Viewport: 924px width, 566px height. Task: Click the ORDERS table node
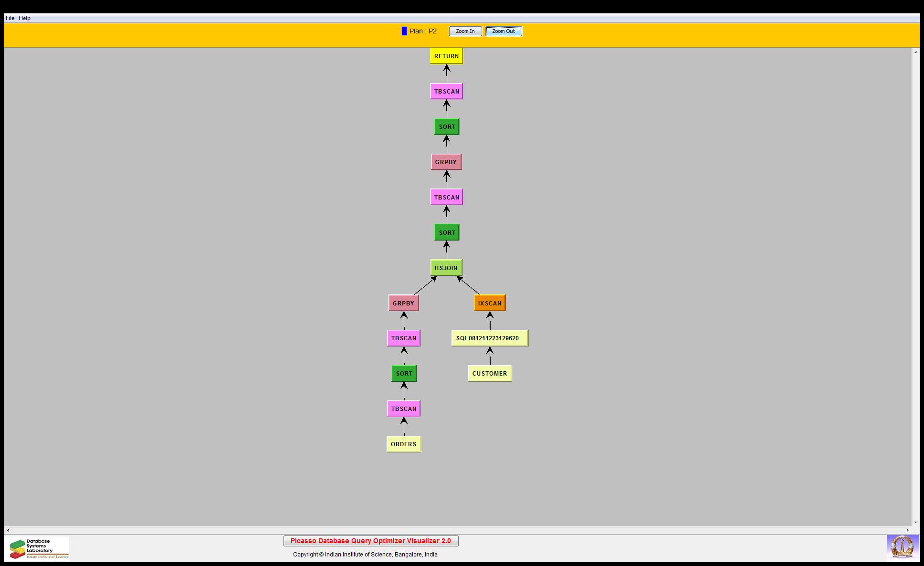pos(403,444)
